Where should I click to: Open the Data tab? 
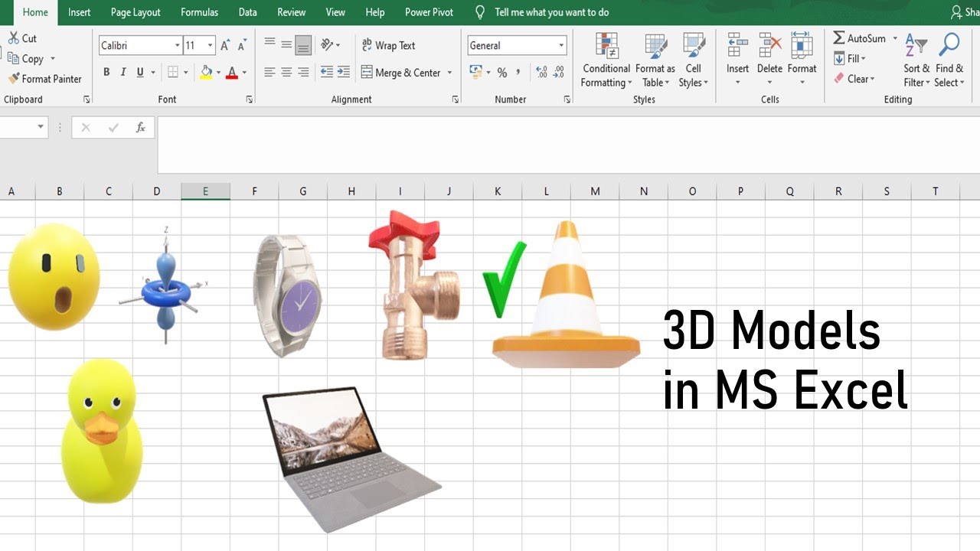[247, 12]
